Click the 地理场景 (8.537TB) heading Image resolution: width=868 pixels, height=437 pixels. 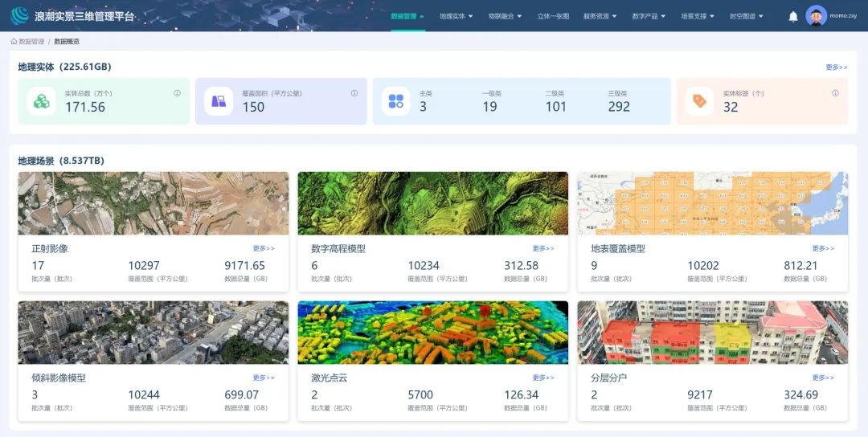(61, 161)
